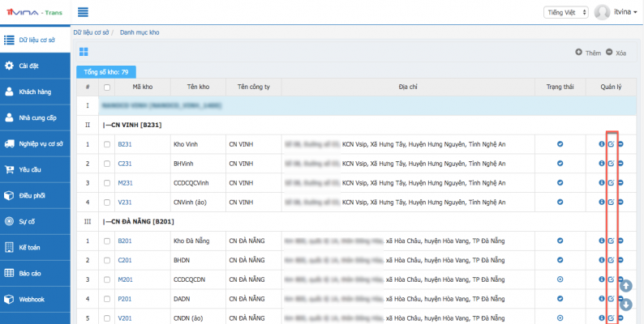Click the Dữ liệu cơ sở breadcrumb
Viewport: 644px width, 324px height.
coord(90,32)
